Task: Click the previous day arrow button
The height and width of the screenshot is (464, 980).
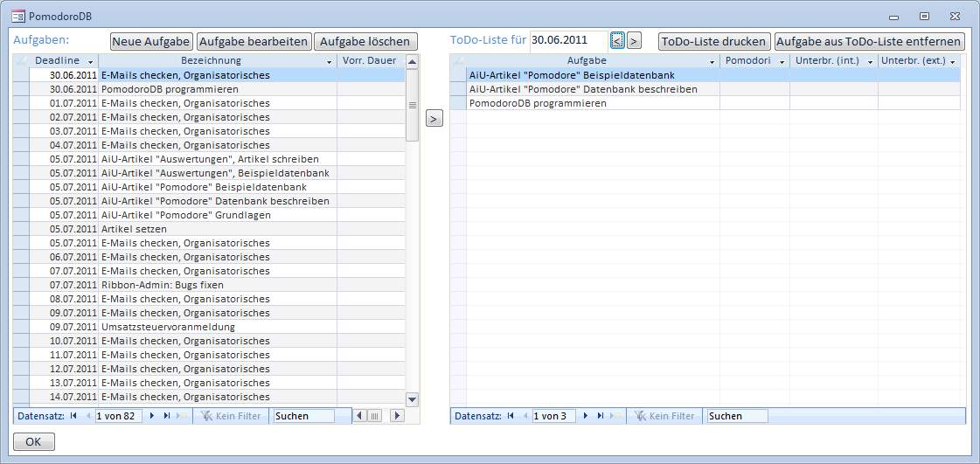Action: click(x=617, y=40)
